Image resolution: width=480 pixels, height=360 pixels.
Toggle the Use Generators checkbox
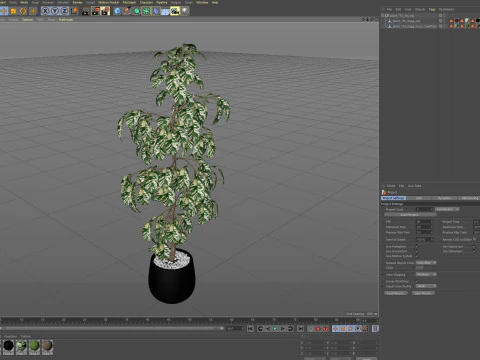click(x=417, y=251)
